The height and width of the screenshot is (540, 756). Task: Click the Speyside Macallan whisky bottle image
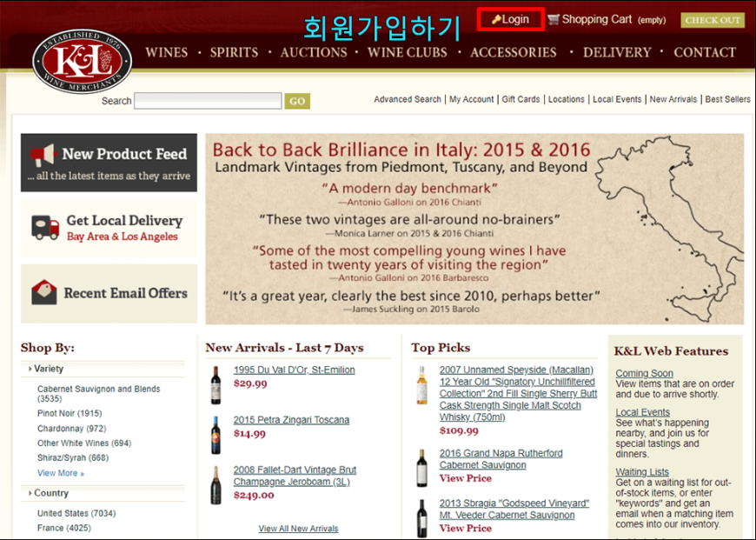click(x=421, y=384)
